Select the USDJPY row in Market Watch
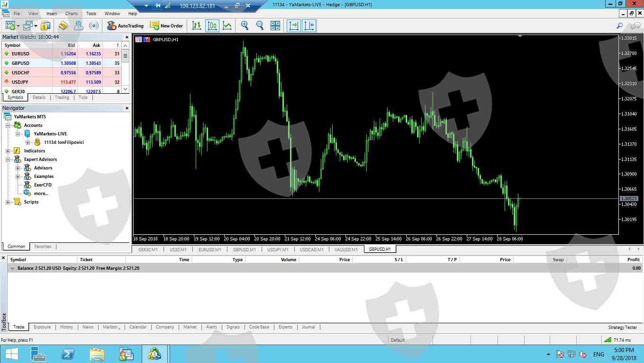Screen dimensions: 644x363 coord(62,82)
